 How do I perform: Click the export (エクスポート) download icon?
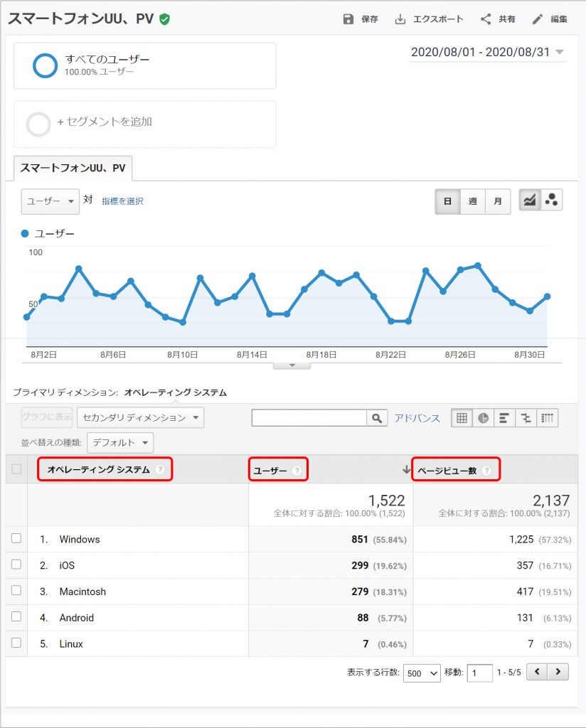pos(400,19)
